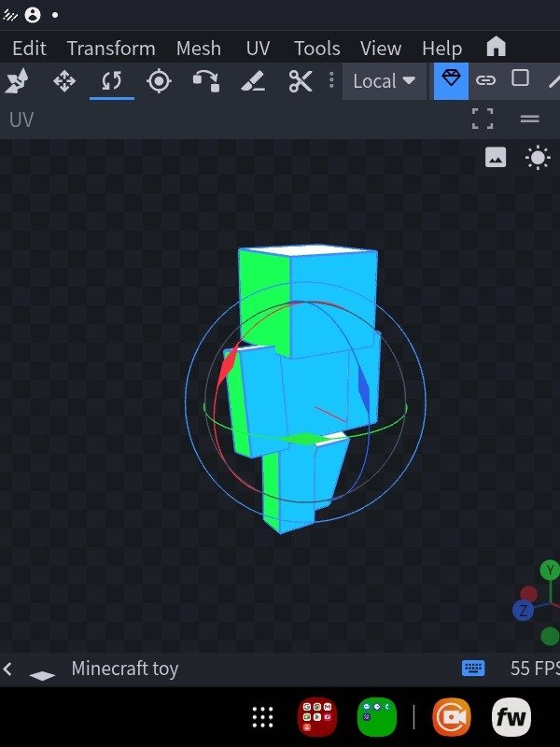Select the Pivot tool
This screenshot has width=560, height=747.
tap(160, 81)
